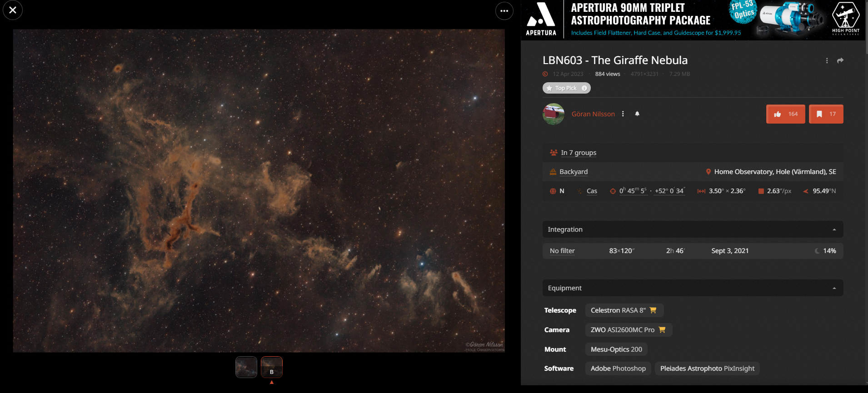Image resolution: width=868 pixels, height=393 pixels.
Task: Click the pixel scale square icon
Action: point(761,191)
